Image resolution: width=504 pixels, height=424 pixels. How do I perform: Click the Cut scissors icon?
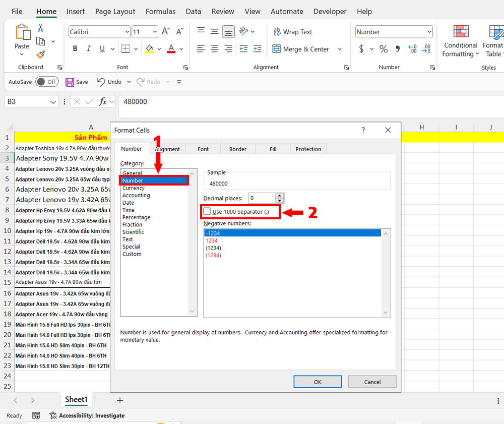pos(40,28)
